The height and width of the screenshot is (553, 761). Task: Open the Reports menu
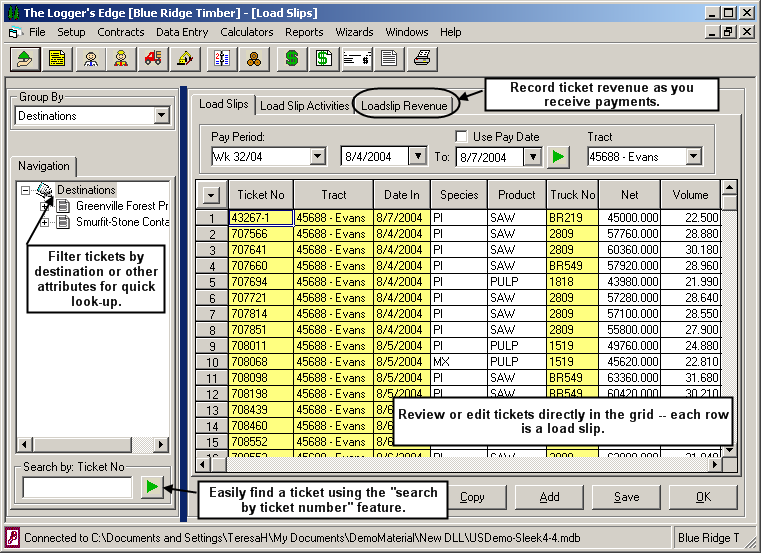point(304,32)
